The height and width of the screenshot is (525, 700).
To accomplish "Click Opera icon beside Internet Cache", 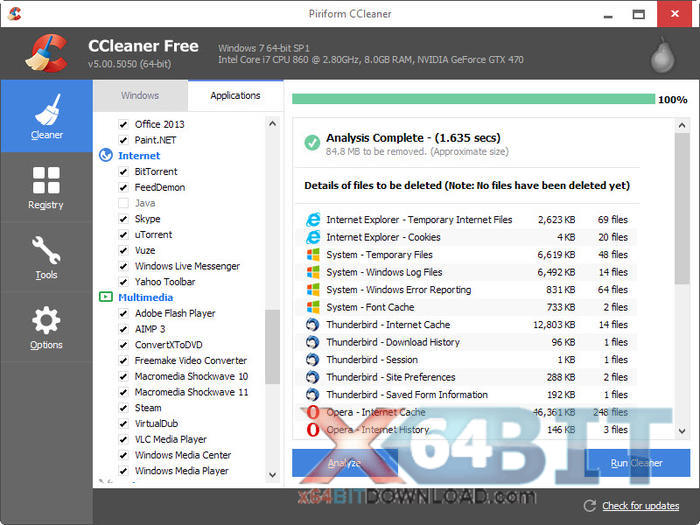I will click(x=313, y=412).
